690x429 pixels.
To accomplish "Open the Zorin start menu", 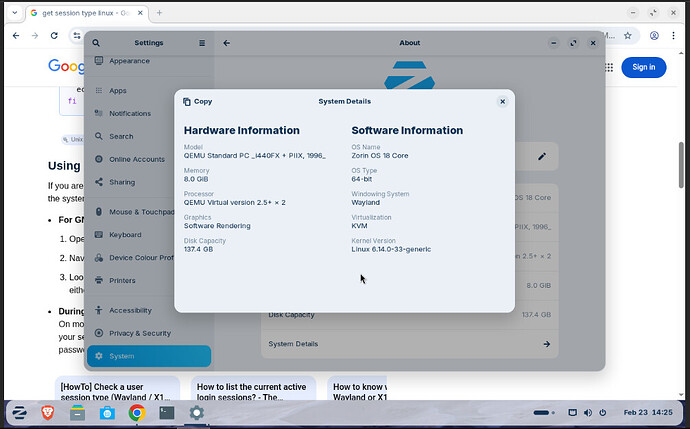I will click(x=19, y=412).
